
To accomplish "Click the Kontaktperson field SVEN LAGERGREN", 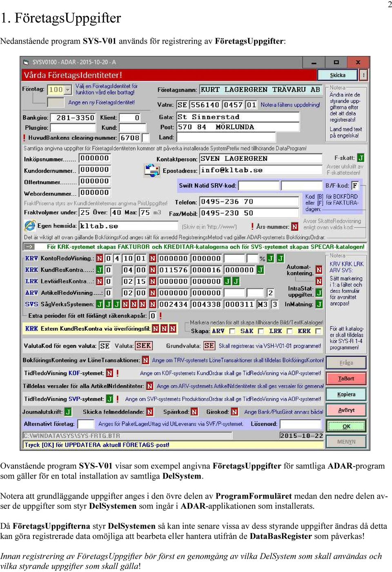I will pyautogui.click(x=261, y=158).
